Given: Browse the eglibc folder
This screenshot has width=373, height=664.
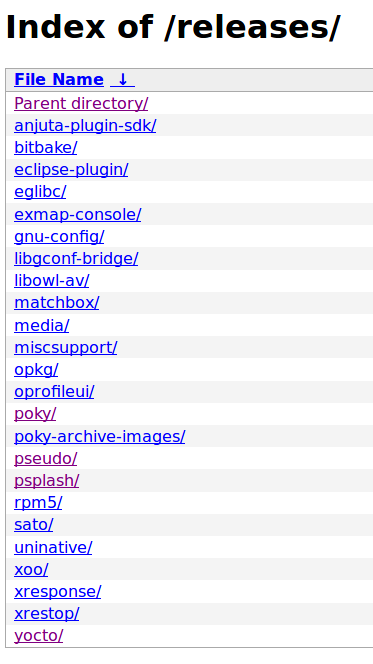Looking at the screenshot, I should pyautogui.click(x=40, y=192).
